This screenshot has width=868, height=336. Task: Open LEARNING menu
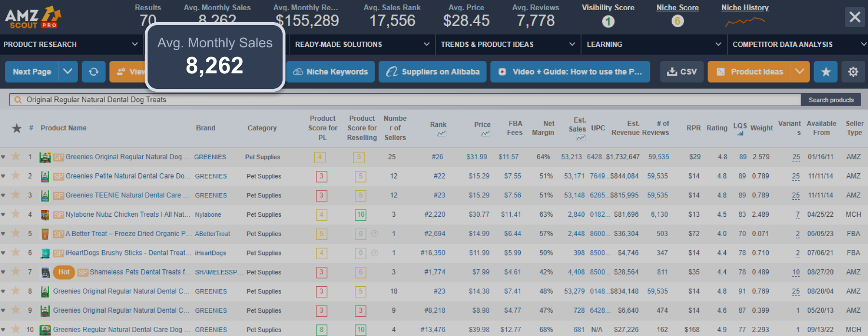(x=654, y=44)
